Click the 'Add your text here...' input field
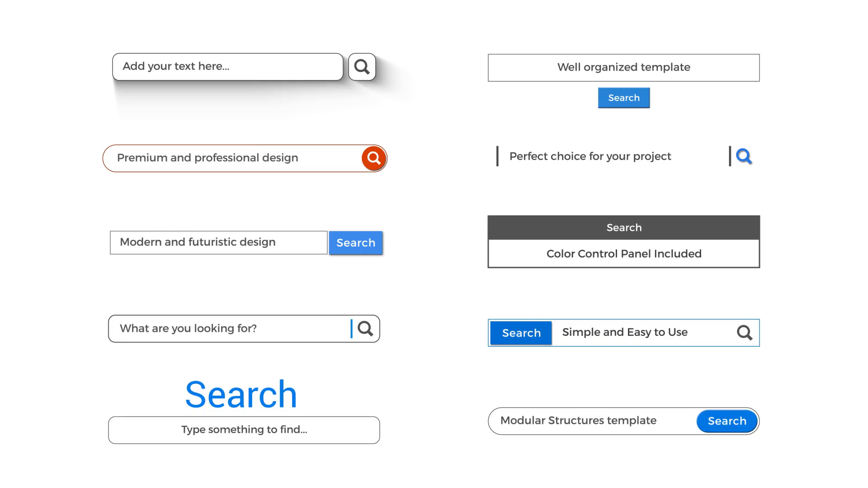This screenshot has width=868, height=488. pyautogui.click(x=227, y=67)
